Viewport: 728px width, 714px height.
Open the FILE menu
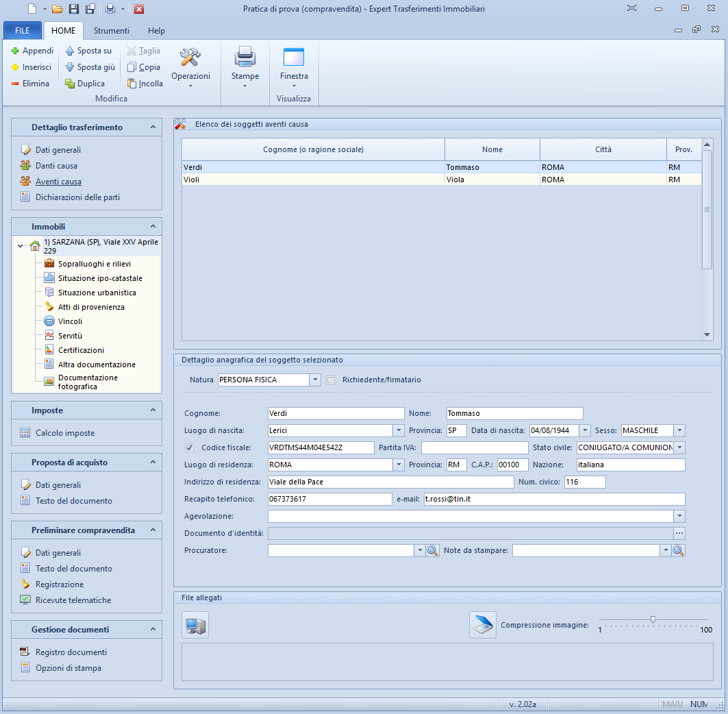click(x=23, y=31)
